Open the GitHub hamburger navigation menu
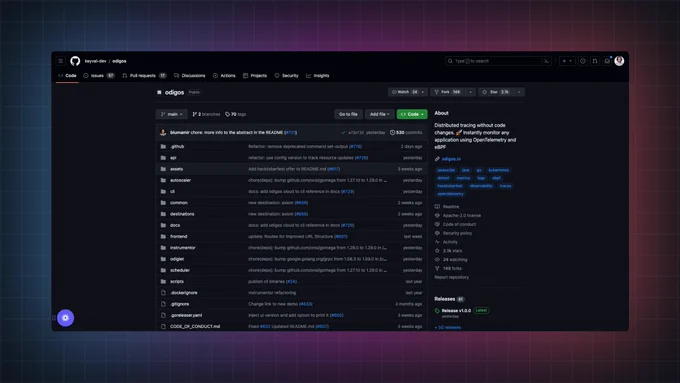This screenshot has width=680, height=383. [x=61, y=61]
